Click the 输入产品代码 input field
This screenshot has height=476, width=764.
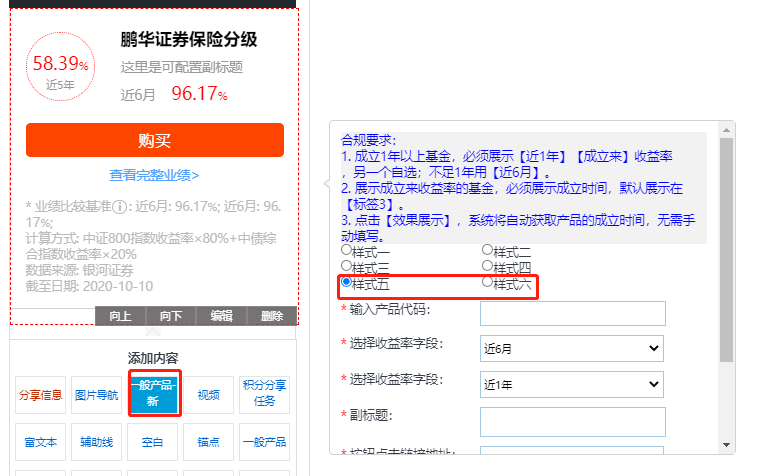pyautogui.click(x=573, y=313)
